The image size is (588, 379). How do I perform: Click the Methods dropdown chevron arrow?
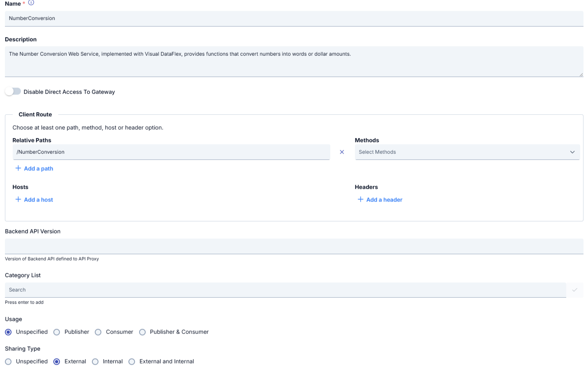tap(572, 152)
